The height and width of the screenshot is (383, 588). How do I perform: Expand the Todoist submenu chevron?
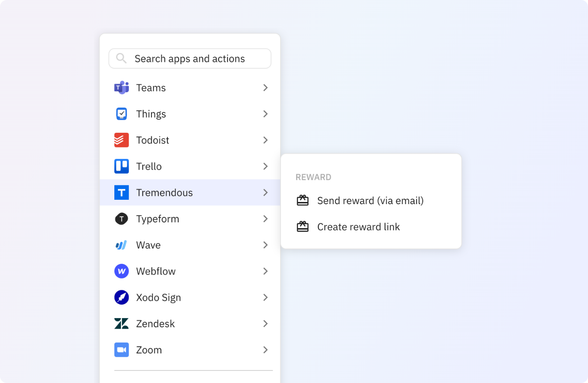pos(265,140)
